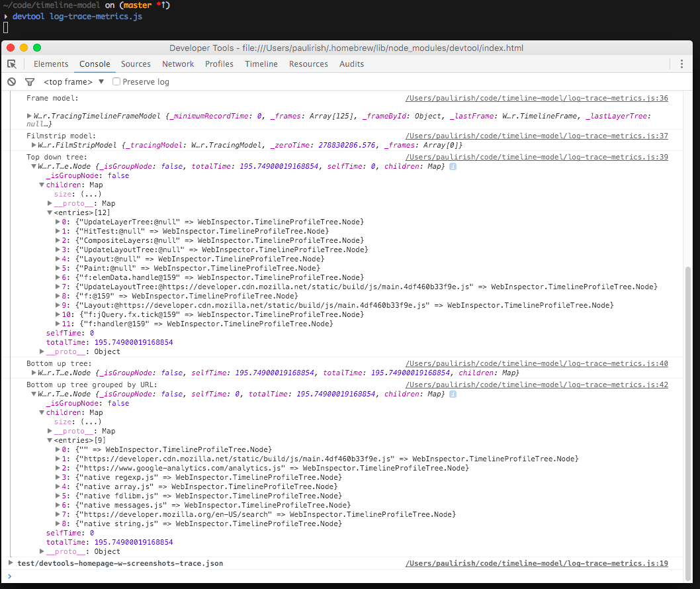Expand the native array.js entry
The width and height of the screenshot is (700, 589).
58,486
